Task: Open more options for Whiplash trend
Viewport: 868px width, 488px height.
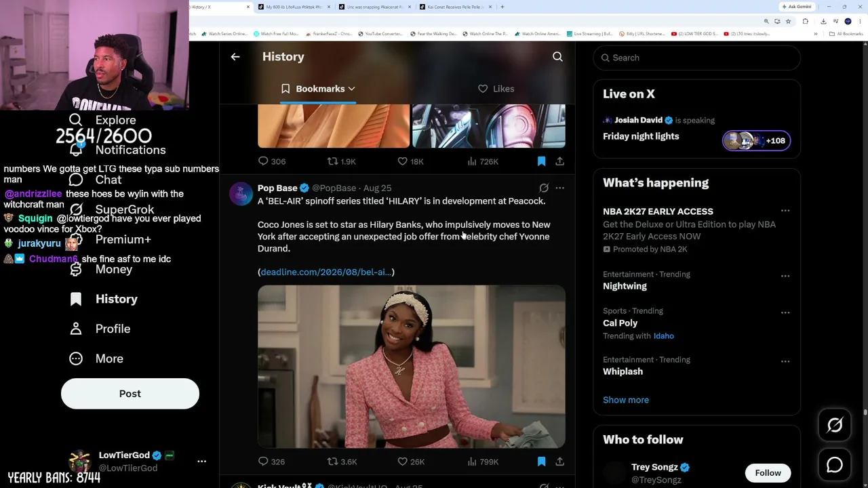Action: click(785, 362)
